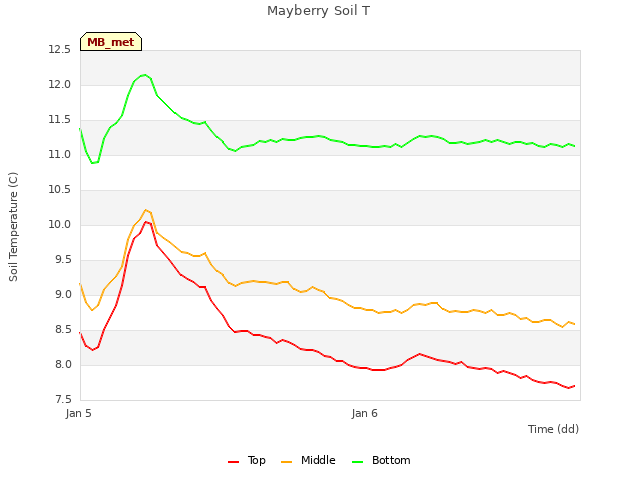This screenshot has height=480, width=640.
Task: Click the green Bottom line's highest peak
Action: pos(144,75)
